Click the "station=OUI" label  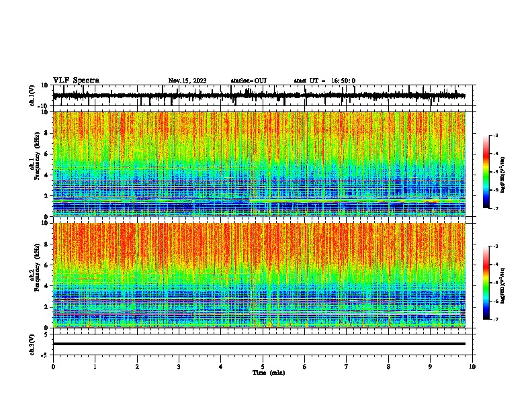pos(249,81)
